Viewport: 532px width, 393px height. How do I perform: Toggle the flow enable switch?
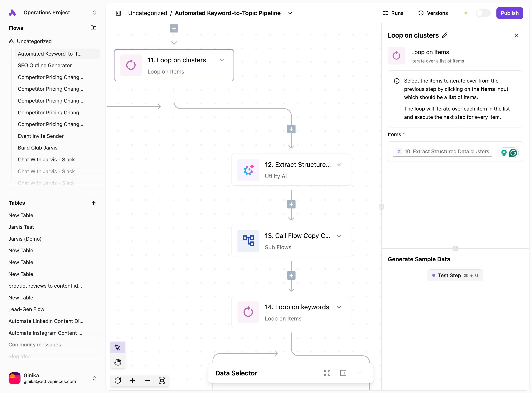(483, 13)
